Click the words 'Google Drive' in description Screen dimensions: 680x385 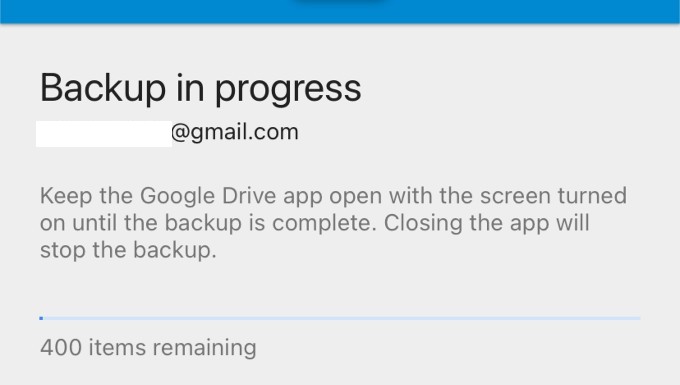pyautogui.click(x=208, y=196)
